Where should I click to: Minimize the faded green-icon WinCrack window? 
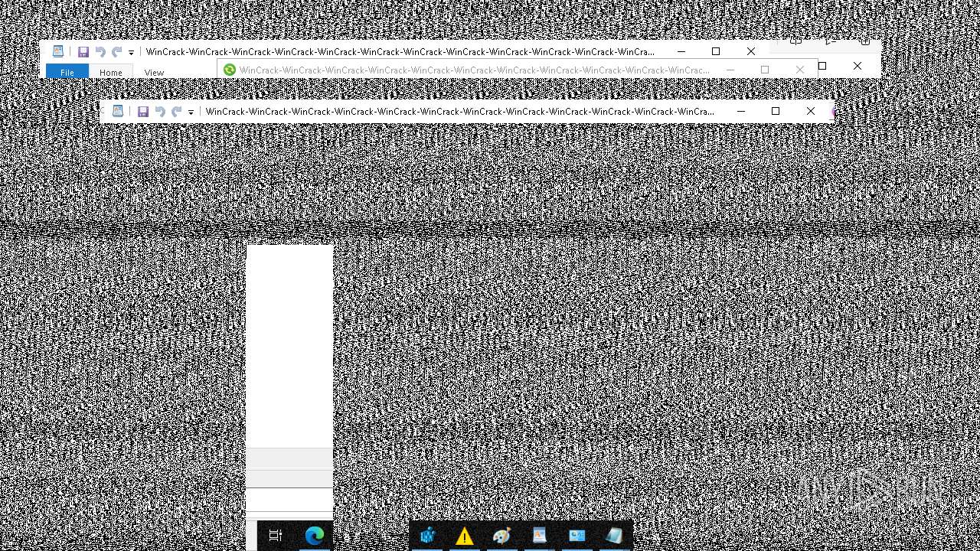coord(730,70)
